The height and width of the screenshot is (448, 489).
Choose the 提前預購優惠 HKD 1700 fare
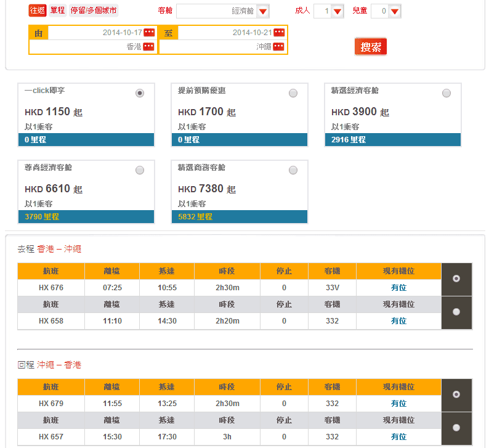[x=293, y=93]
